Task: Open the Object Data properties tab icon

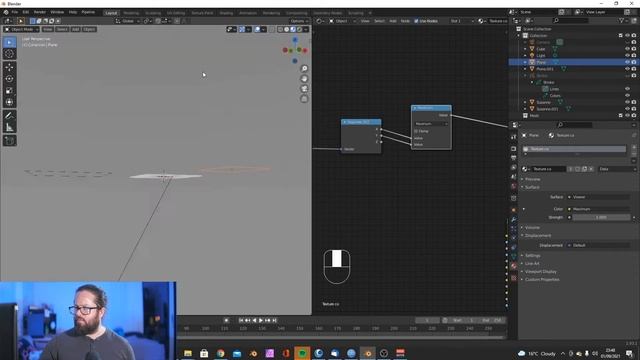Action: 513,256
